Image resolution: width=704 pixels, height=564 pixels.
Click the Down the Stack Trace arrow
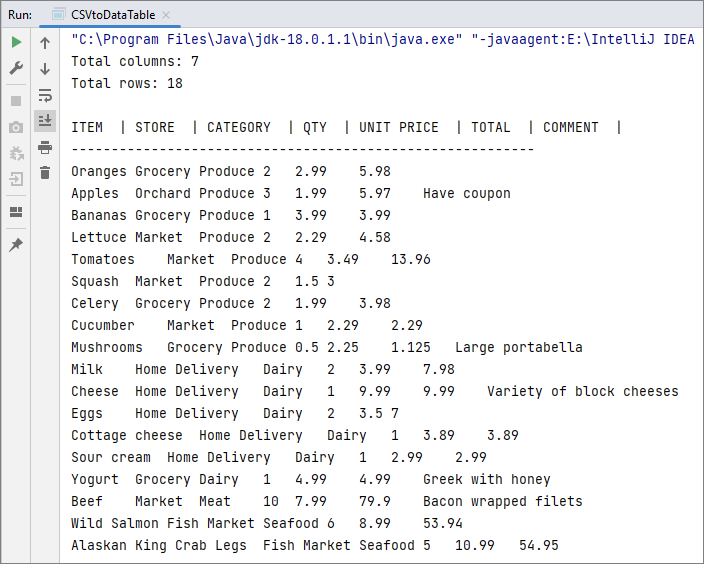45,69
